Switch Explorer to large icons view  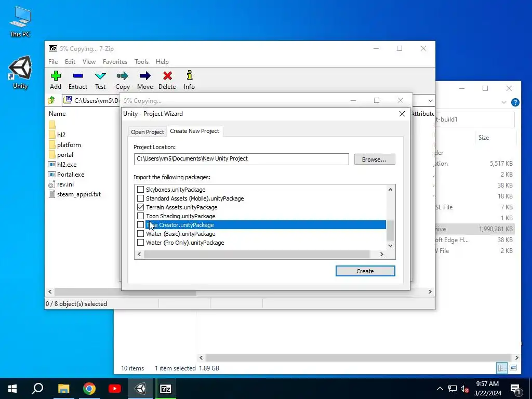(513, 368)
